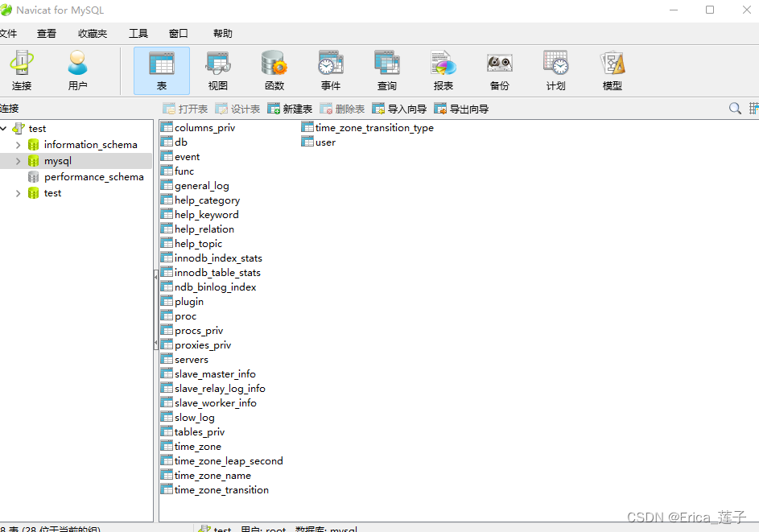The width and height of the screenshot is (759, 532).
Task: Click the proc table icon
Action: 167,315
